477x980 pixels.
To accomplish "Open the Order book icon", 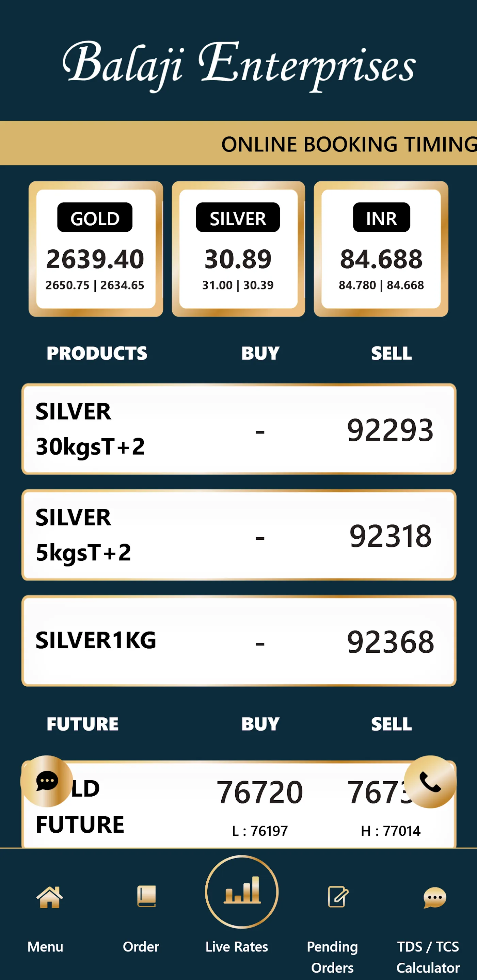I will (x=146, y=896).
